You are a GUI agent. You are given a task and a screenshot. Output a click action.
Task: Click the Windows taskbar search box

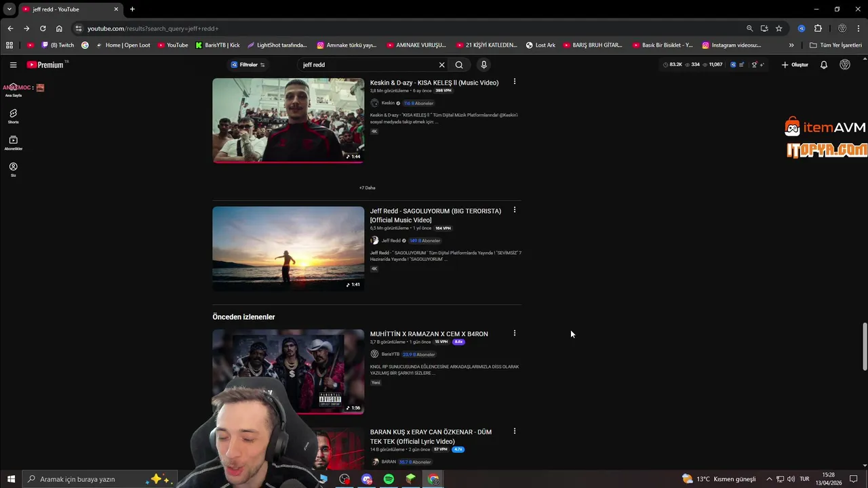[x=100, y=479]
